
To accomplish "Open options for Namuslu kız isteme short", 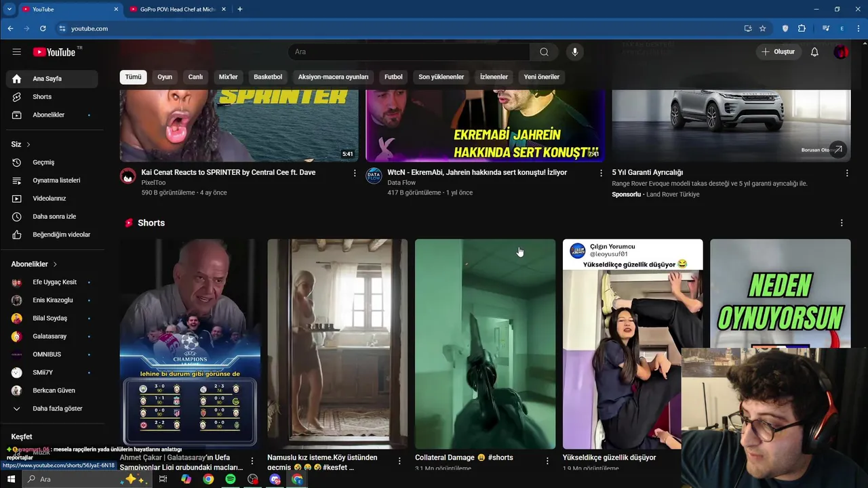I will click(399, 461).
